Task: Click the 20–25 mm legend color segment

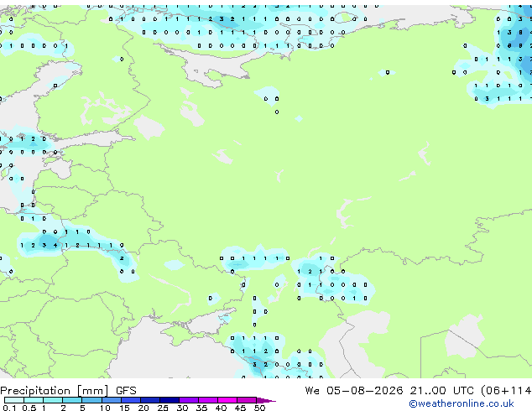Action: coord(150,400)
